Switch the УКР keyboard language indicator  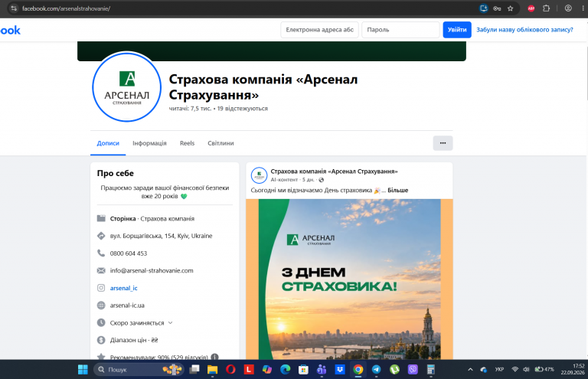pyautogui.click(x=499, y=370)
